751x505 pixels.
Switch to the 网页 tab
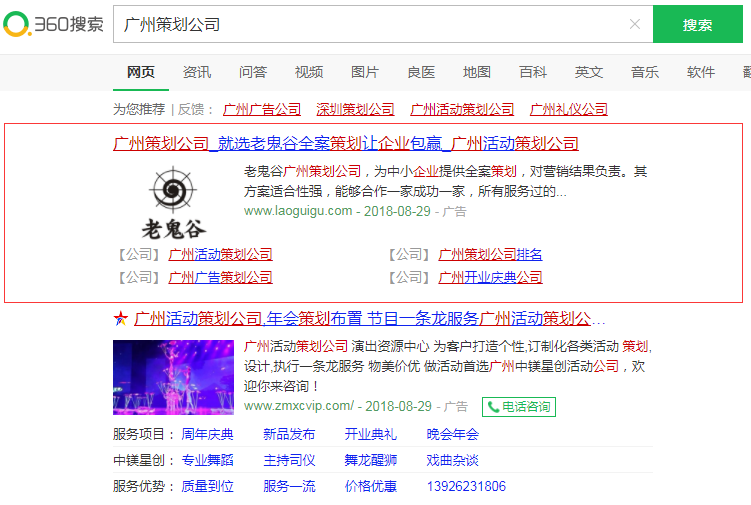[x=141, y=72]
